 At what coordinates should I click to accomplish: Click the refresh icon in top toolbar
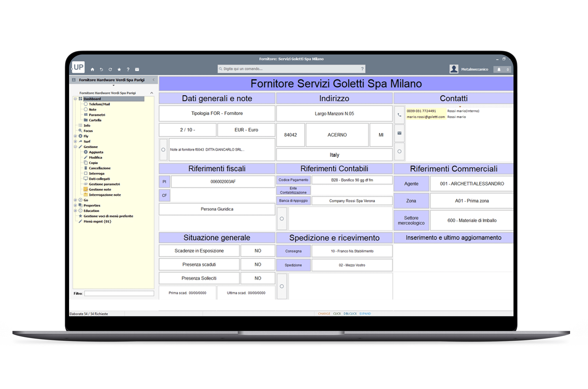[110, 70]
